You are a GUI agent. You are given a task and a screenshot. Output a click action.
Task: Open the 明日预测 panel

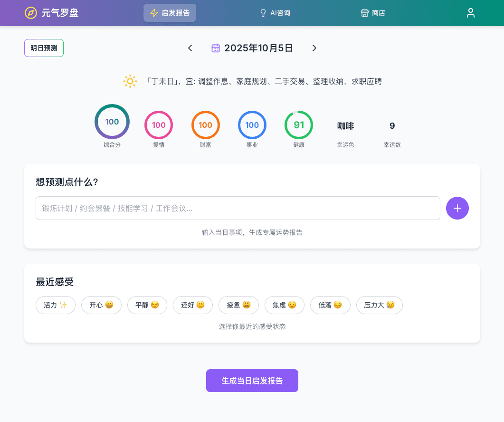[44, 48]
